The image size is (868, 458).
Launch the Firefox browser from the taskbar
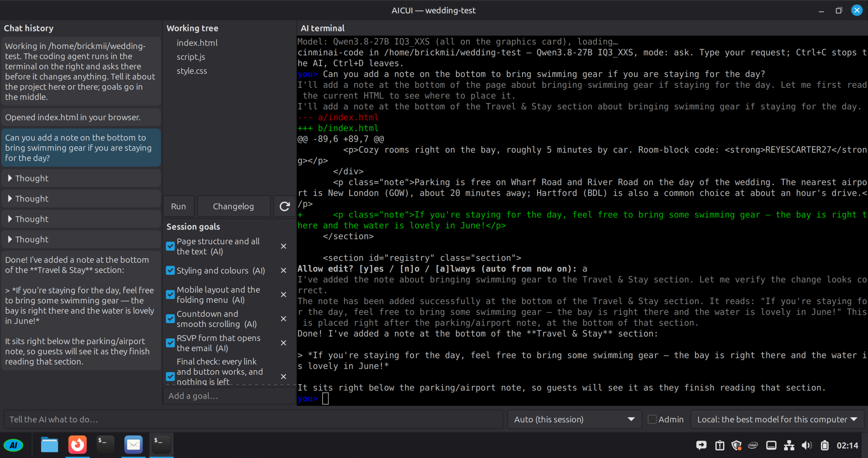coord(78,445)
